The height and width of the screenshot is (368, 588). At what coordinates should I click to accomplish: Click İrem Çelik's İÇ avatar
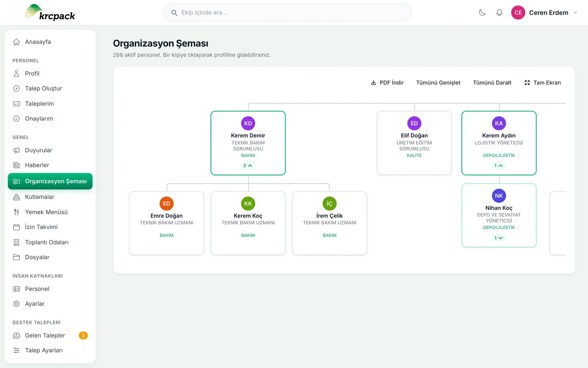click(330, 204)
